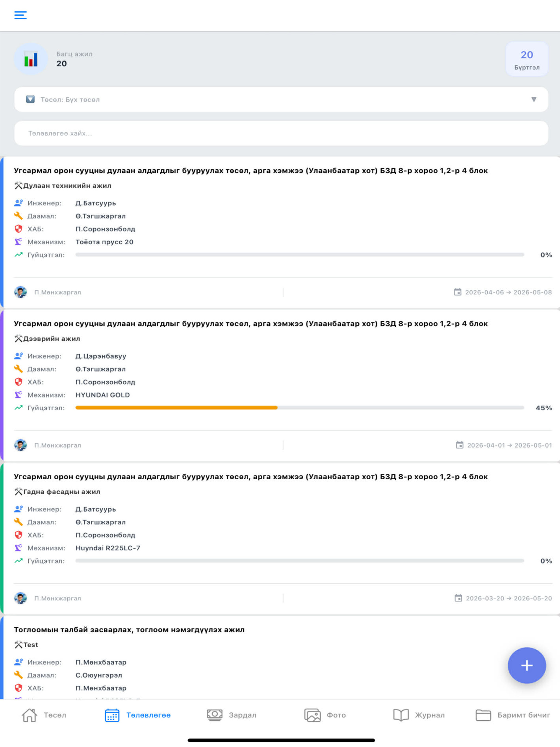Click ХАБ shield icon next to Тоёота прусс card
560x747 pixels.
click(18, 229)
